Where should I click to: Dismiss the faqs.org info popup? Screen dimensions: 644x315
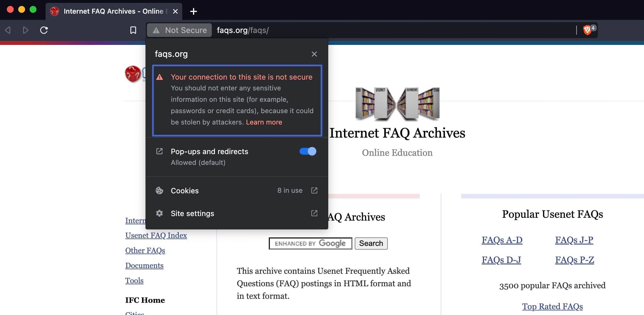(314, 54)
